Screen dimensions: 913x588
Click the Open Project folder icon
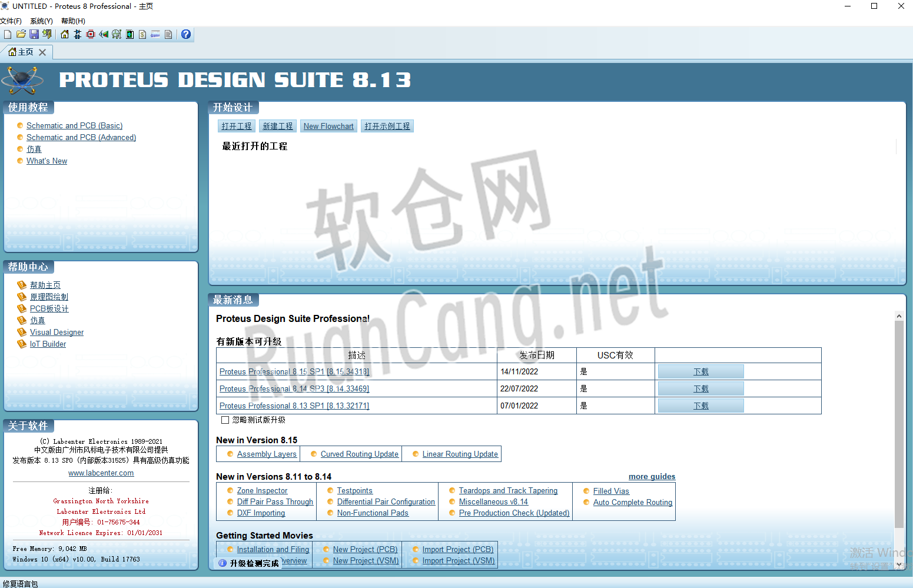point(21,34)
